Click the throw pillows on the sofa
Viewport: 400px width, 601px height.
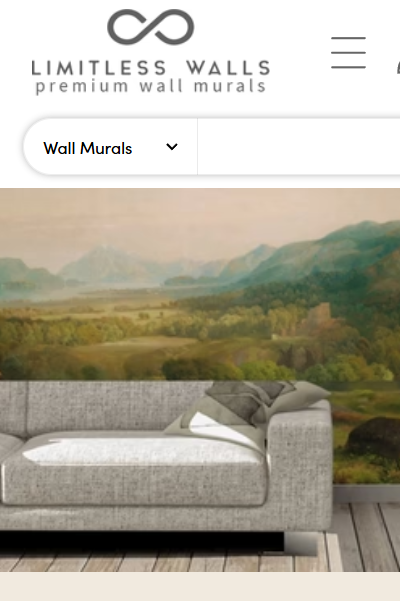tap(248, 406)
